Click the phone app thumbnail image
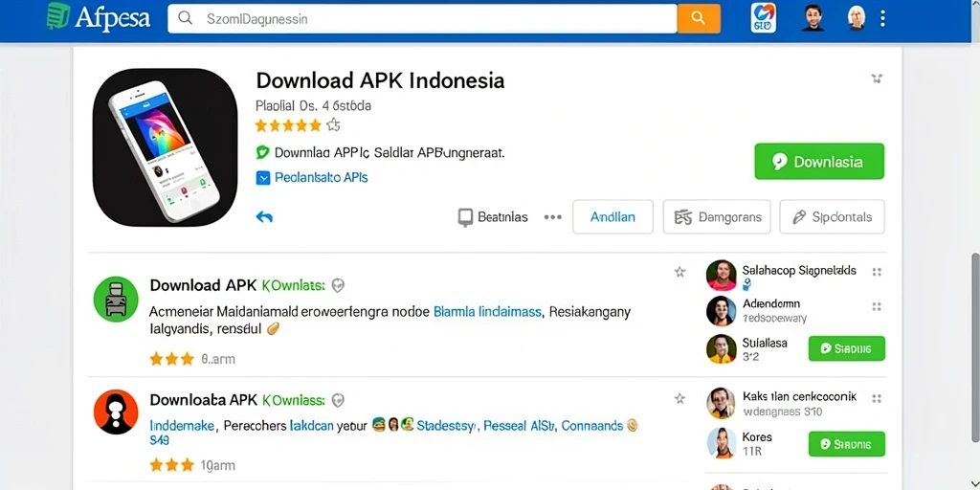 (x=165, y=146)
